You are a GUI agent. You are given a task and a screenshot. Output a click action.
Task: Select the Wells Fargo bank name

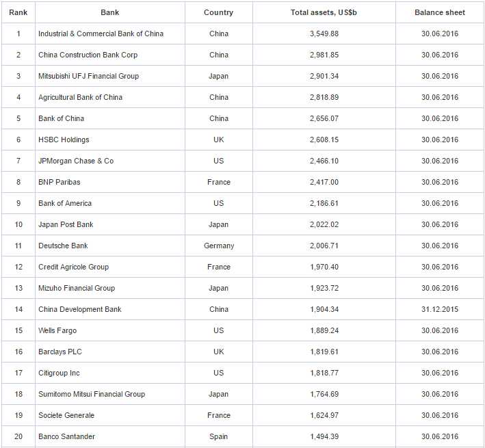tap(57, 330)
